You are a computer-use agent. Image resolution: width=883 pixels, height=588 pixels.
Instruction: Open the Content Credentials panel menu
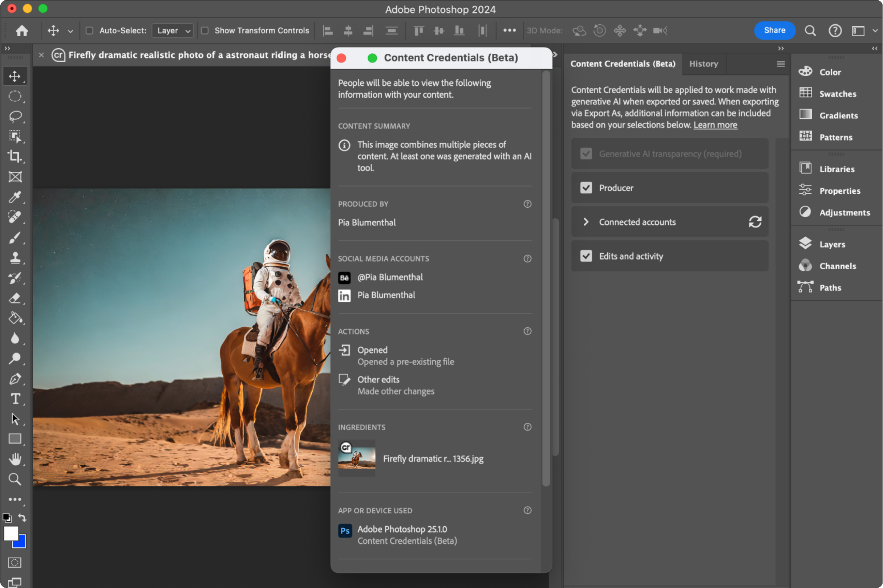[x=781, y=64]
